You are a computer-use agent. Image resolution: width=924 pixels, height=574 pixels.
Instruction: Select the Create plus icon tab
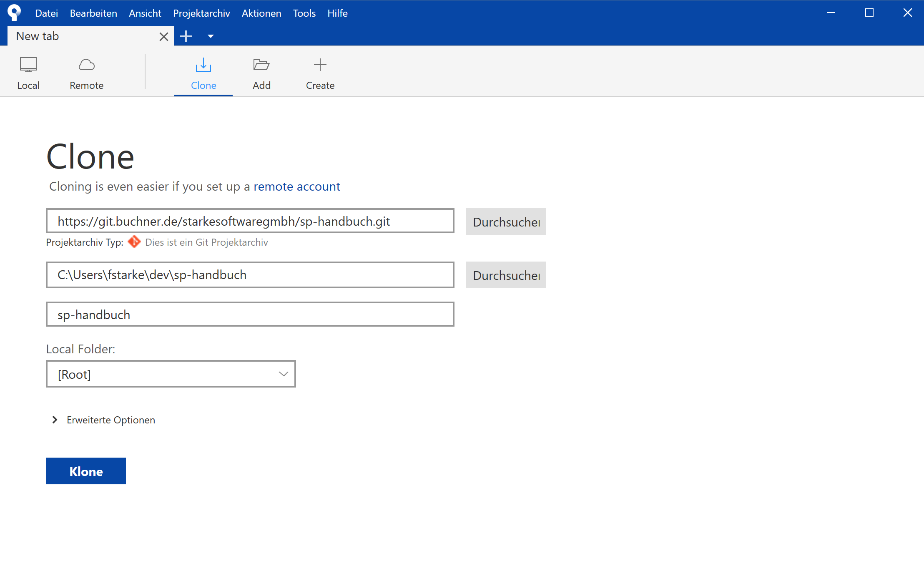pyautogui.click(x=320, y=73)
